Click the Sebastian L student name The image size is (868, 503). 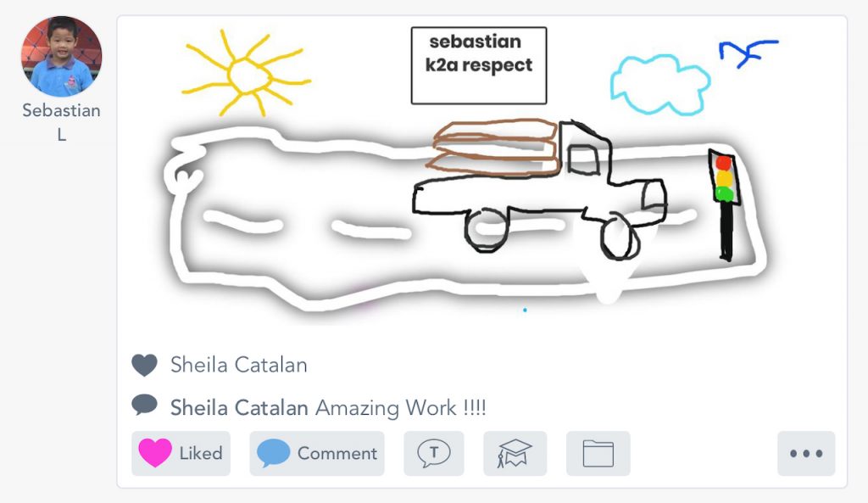pos(61,121)
